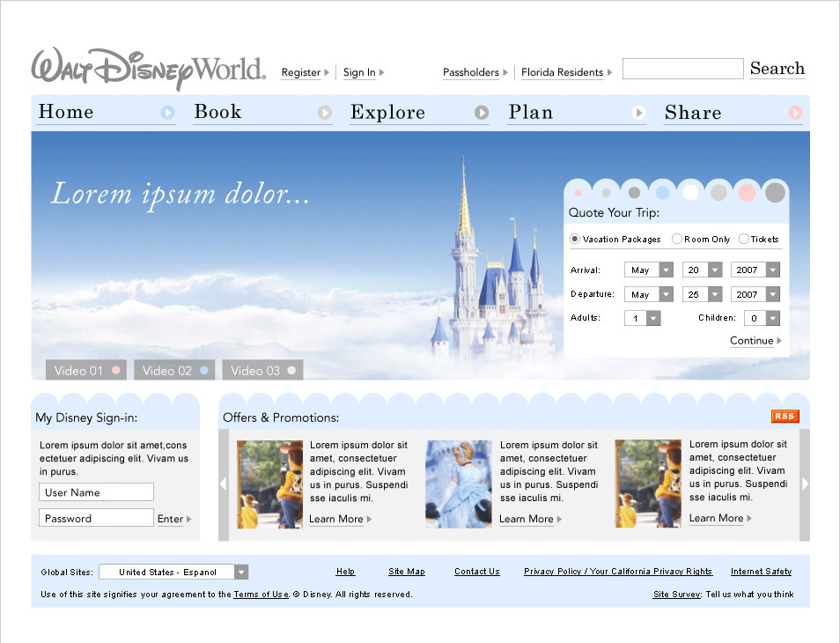Click the Sign In link
Viewport: 840px width, 643px height.
click(x=359, y=72)
